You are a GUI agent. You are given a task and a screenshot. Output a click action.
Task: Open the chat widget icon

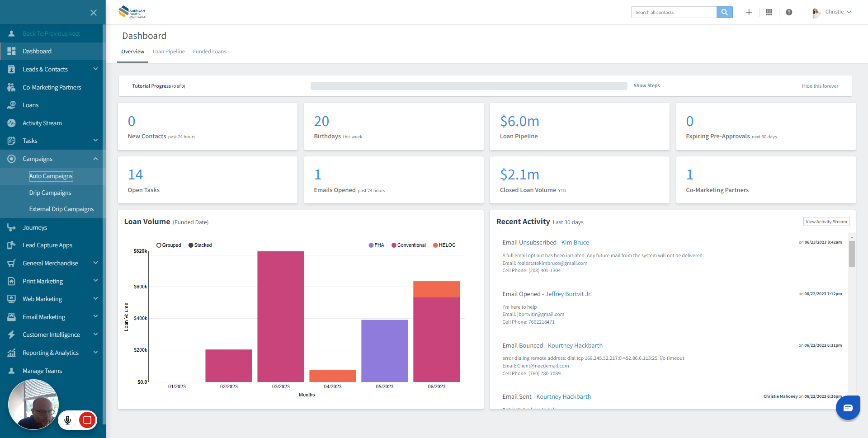pyautogui.click(x=848, y=408)
